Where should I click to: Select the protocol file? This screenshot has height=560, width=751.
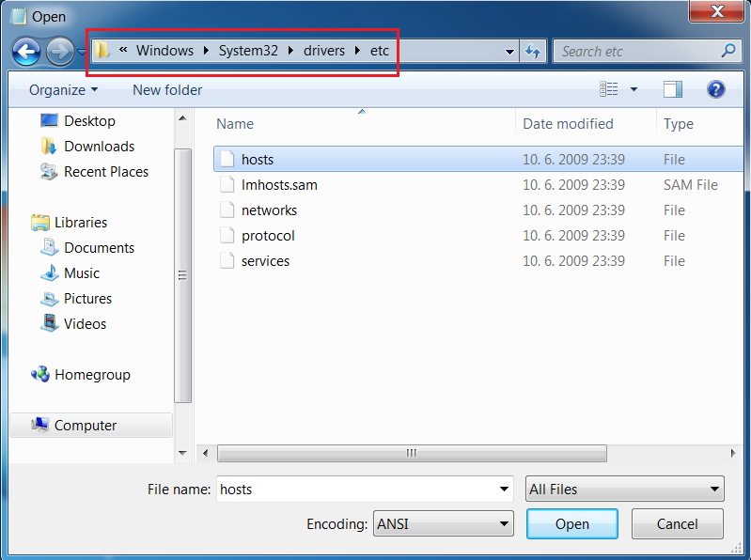(478, 236)
